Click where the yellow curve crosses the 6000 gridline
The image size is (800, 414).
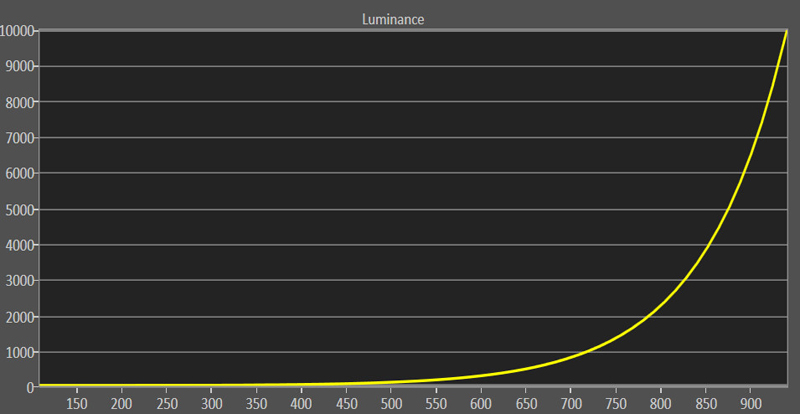click(x=744, y=174)
